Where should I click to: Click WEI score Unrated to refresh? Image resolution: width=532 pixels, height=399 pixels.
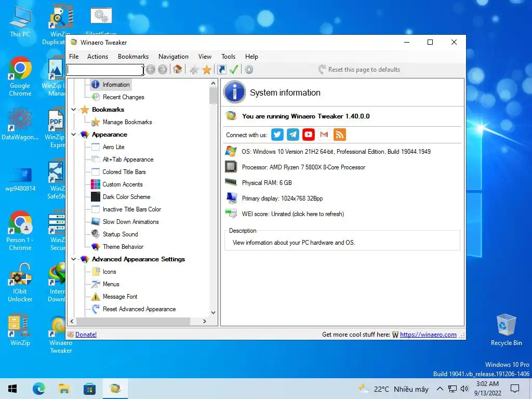tap(293, 214)
